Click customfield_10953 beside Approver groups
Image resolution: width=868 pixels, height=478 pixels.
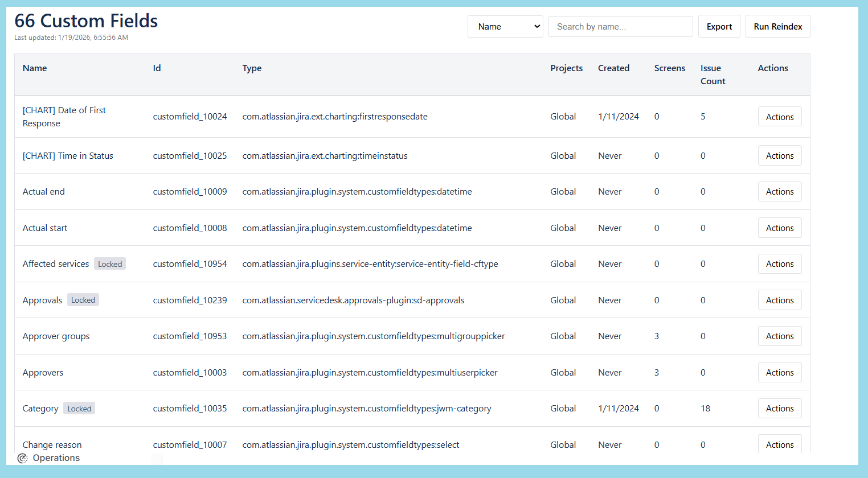pos(190,336)
